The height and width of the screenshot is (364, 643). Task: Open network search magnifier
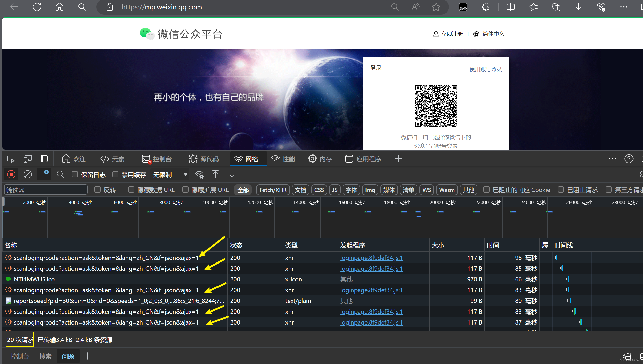click(61, 175)
